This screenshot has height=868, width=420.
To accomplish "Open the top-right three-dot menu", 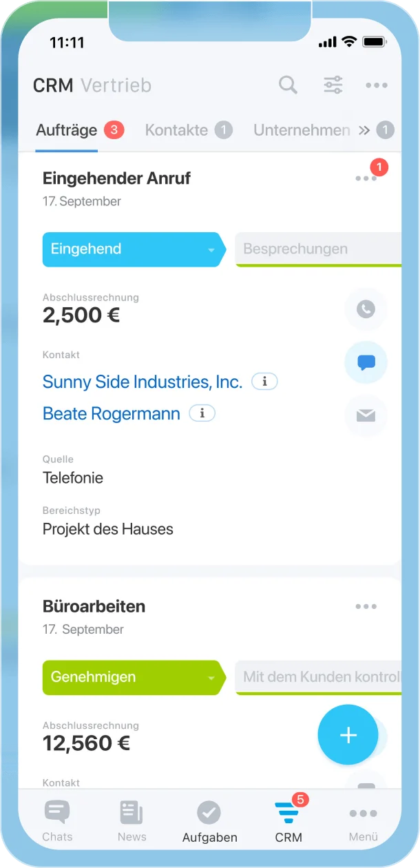I will [x=377, y=85].
